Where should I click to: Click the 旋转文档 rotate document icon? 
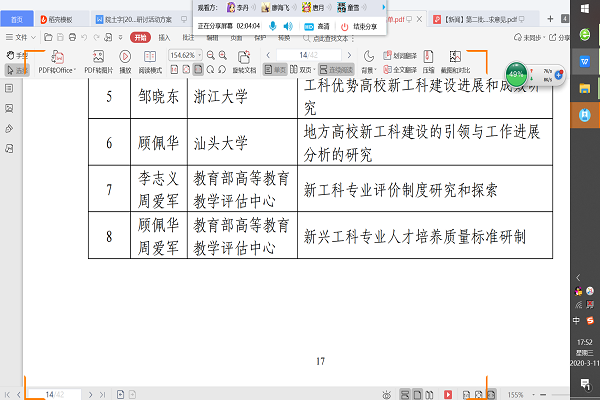point(244,70)
